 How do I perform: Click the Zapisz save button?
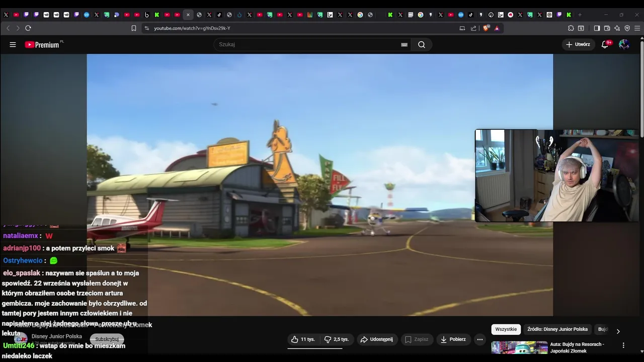click(417, 339)
